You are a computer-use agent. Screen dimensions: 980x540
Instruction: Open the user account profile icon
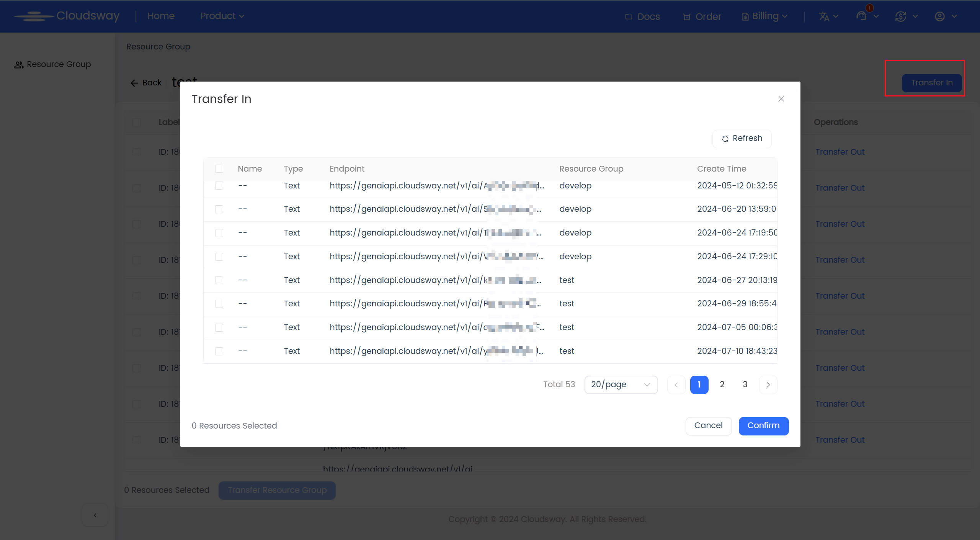tap(940, 16)
